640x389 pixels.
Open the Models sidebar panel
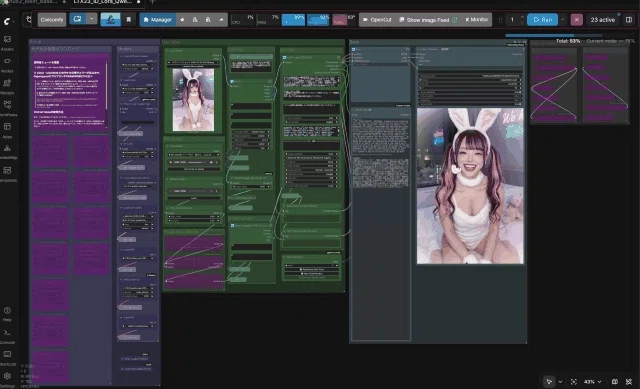pos(7,87)
